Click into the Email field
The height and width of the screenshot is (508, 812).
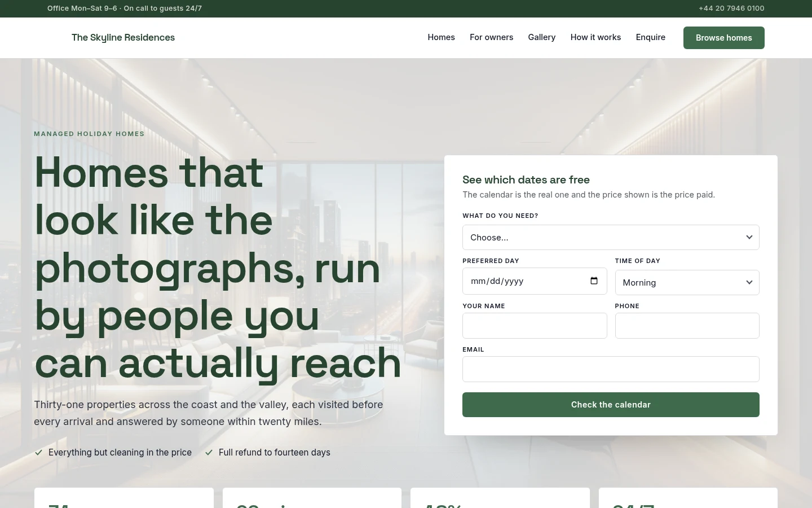pyautogui.click(x=611, y=369)
